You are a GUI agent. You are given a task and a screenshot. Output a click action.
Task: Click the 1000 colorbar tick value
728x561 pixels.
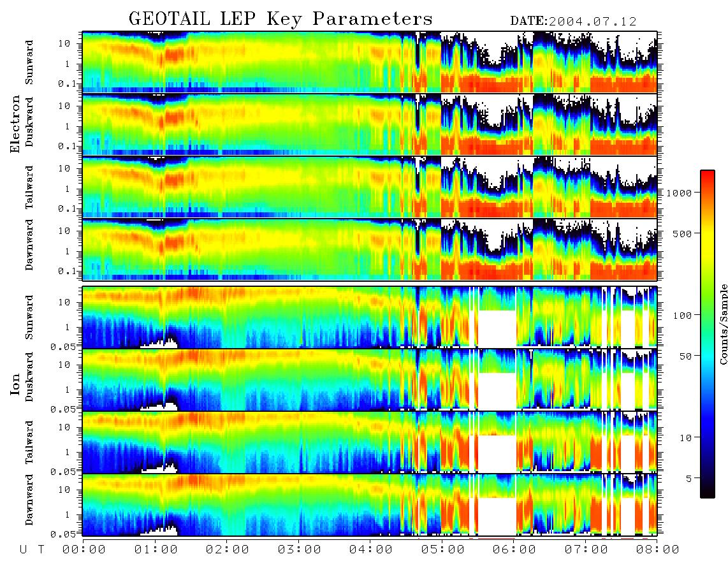tap(679, 193)
